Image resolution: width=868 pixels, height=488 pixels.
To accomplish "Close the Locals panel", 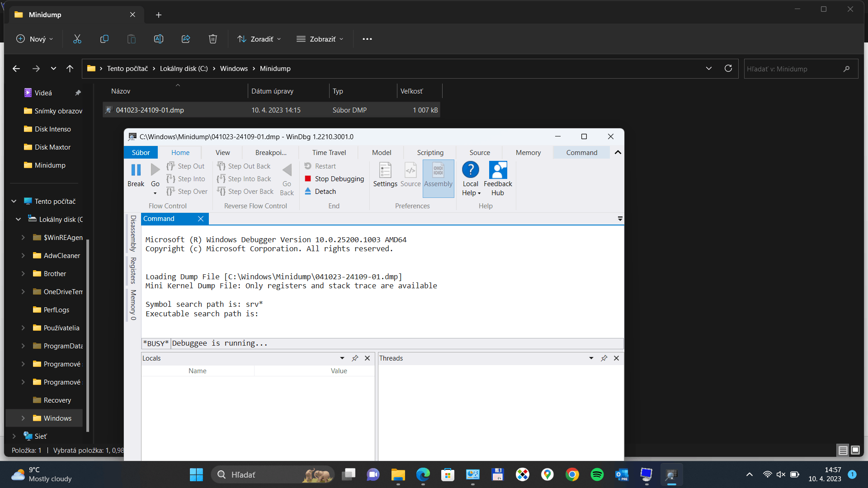I will [x=368, y=358].
